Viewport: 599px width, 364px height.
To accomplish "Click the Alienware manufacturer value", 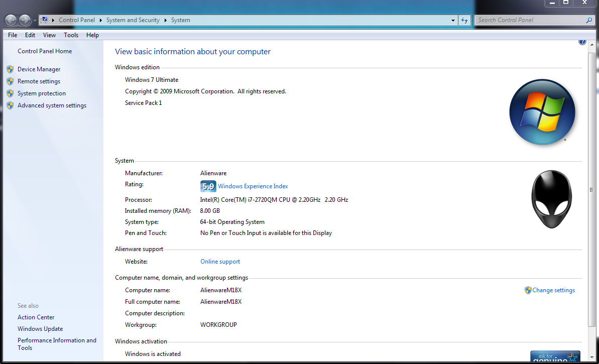I will pos(213,173).
